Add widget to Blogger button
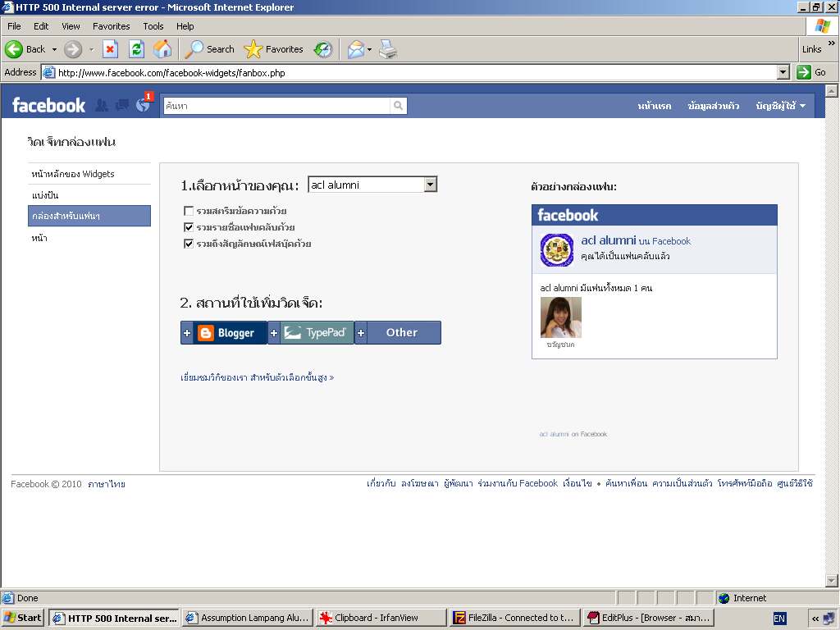 tap(224, 332)
